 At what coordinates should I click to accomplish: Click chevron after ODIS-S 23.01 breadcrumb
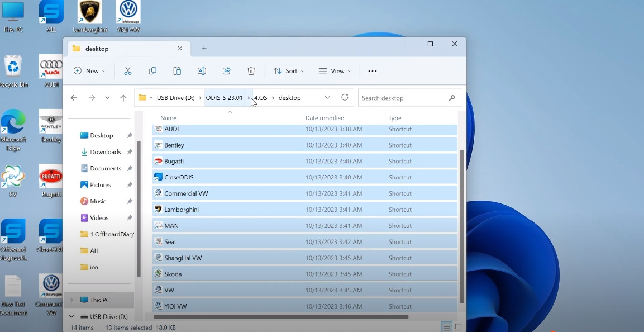(x=249, y=98)
